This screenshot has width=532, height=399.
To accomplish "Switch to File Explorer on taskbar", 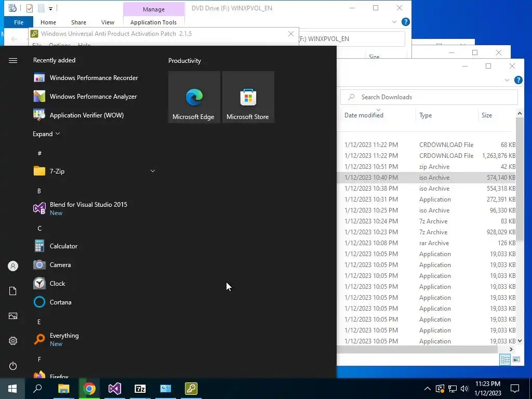I will click(x=63, y=389).
